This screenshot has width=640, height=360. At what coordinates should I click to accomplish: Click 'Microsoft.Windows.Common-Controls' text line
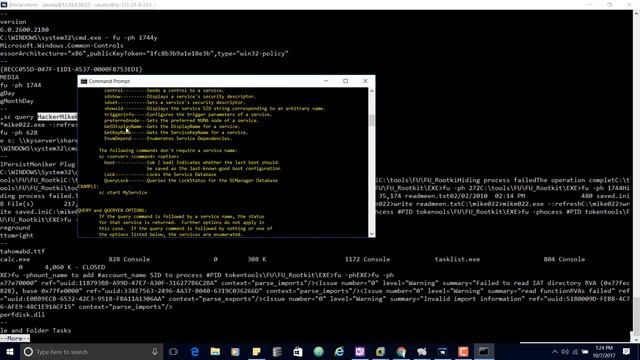point(62,46)
